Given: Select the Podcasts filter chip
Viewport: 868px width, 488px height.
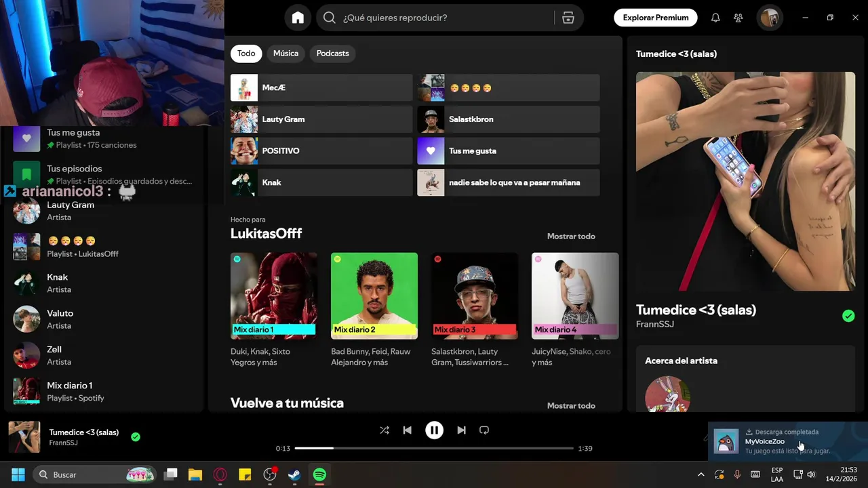Looking at the screenshot, I should click(x=332, y=54).
